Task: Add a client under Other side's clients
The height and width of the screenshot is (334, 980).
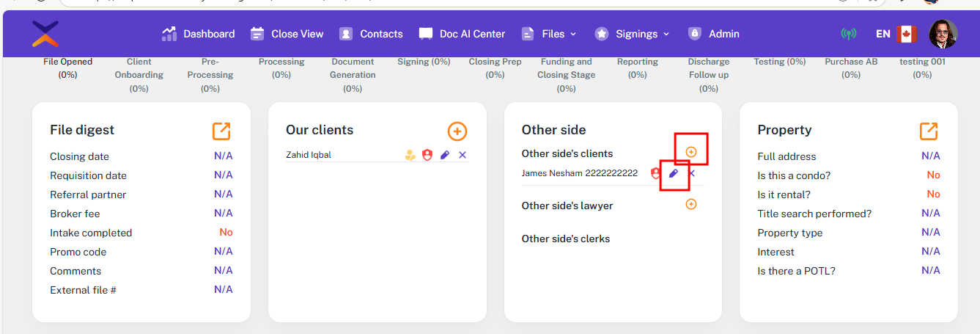Action: [690, 151]
